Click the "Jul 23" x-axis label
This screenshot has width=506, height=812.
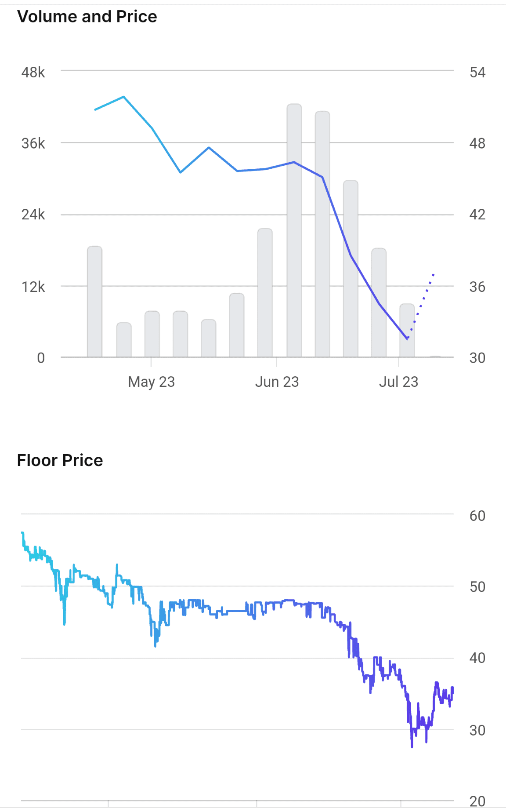coord(398,382)
